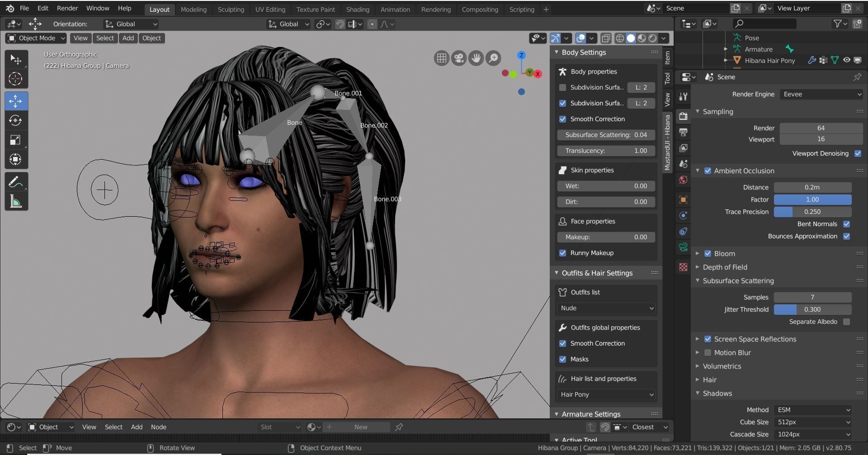Activate the Transform tool

coord(16,159)
